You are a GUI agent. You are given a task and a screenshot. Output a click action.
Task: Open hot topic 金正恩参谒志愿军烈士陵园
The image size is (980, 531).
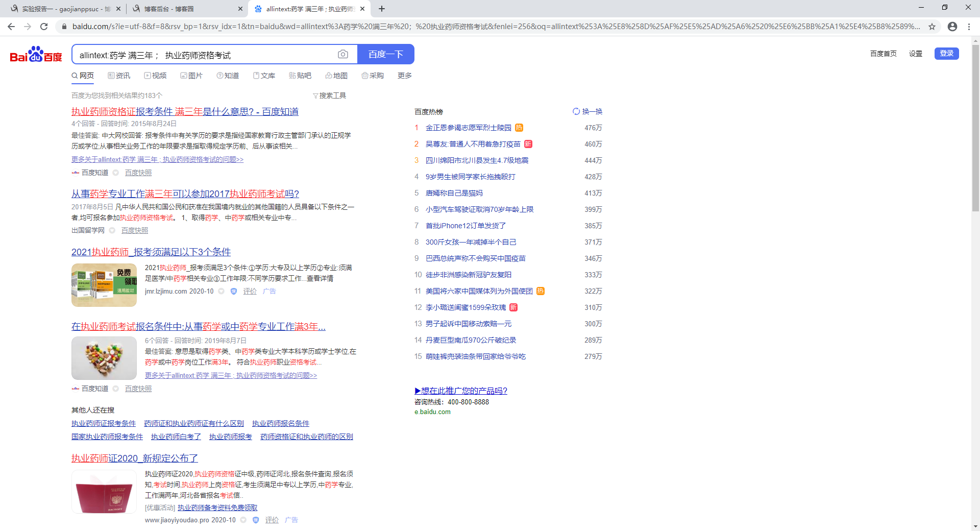[x=469, y=128]
